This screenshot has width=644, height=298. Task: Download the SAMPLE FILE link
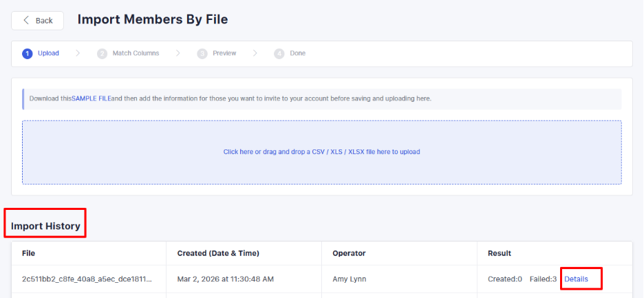click(x=92, y=98)
